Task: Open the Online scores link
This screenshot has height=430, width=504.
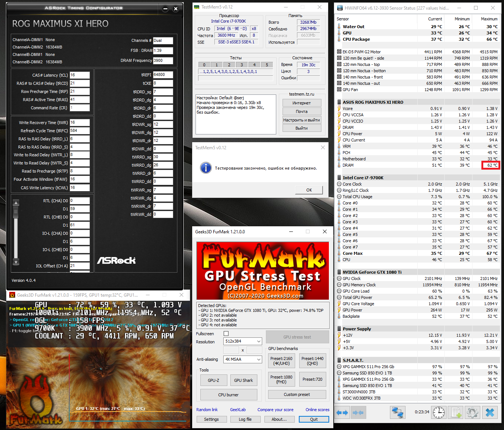Action: pos(317,410)
